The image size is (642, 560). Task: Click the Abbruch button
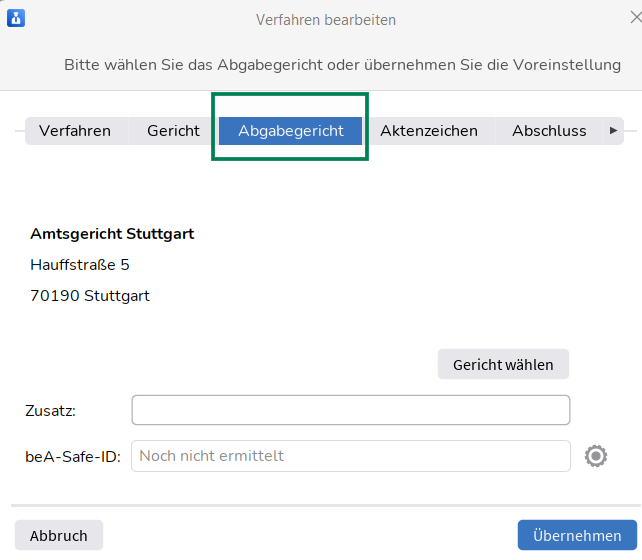tap(58, 535)
